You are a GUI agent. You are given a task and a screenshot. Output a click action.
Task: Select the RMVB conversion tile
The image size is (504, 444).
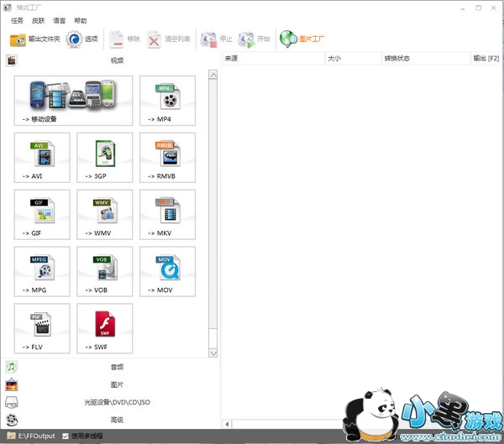[x=167, y=158]
